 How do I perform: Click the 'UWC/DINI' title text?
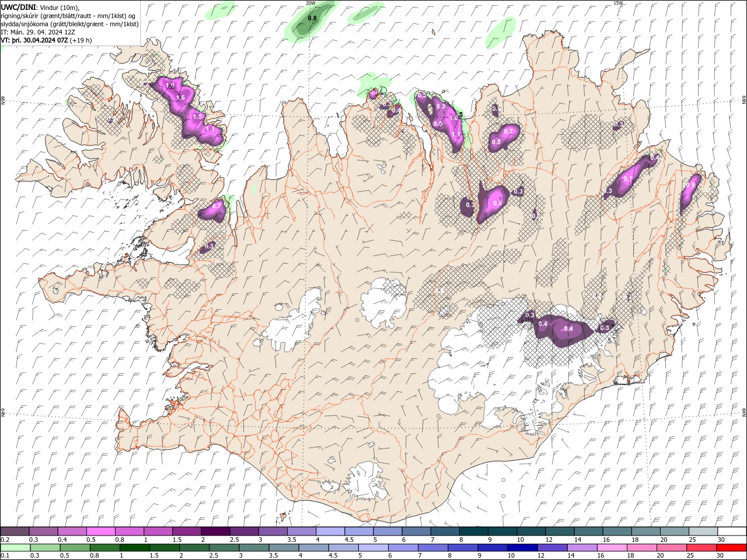click(x=18, y=6)
